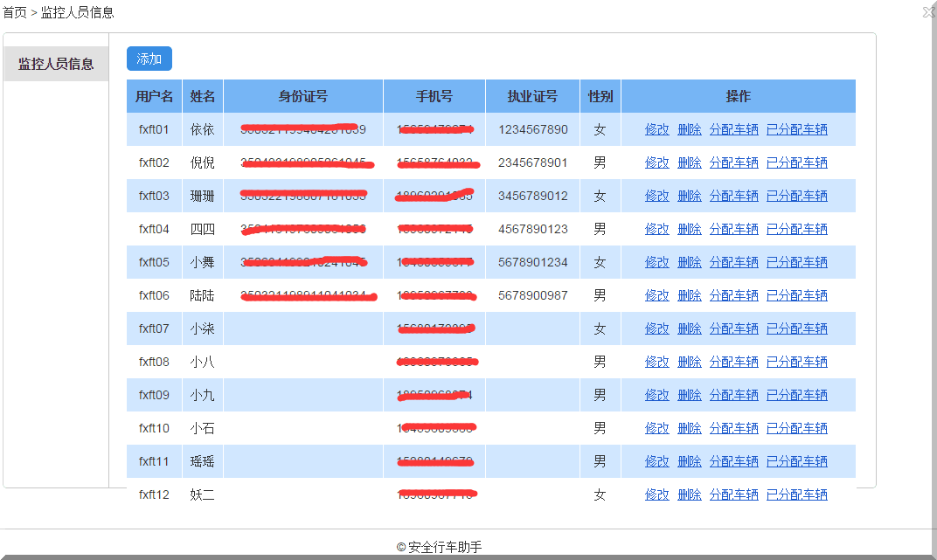Delete record of 陆陆 via 删除 link

pos(690,294)
